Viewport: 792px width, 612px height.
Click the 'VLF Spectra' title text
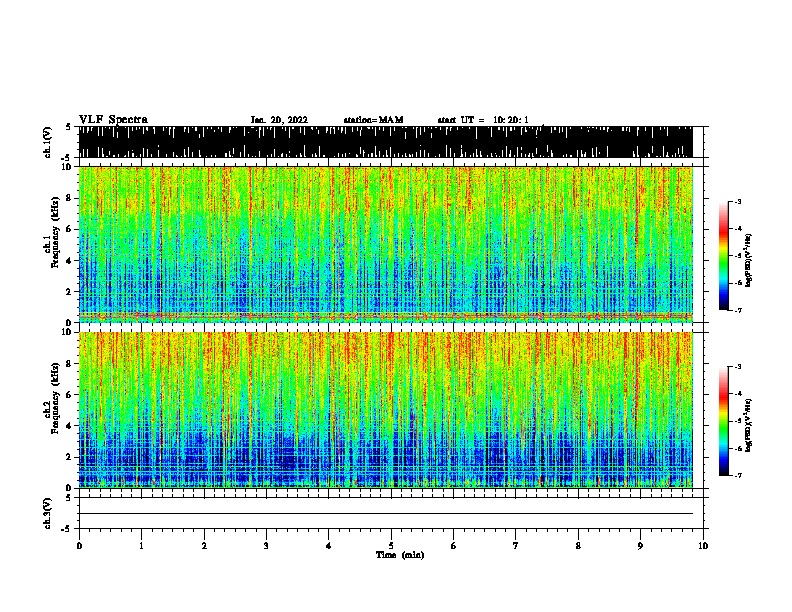(113, 120)
